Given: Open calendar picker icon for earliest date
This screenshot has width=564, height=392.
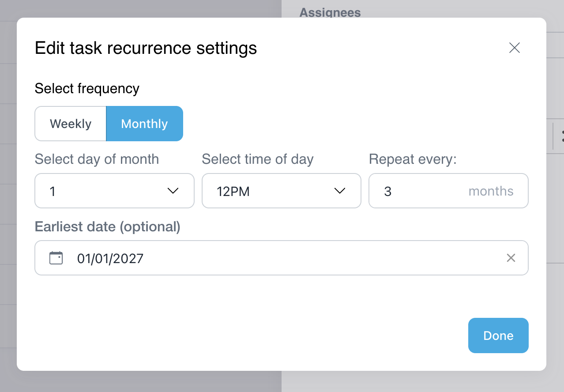Looking at the screenshot, I should tap(56, 258).
